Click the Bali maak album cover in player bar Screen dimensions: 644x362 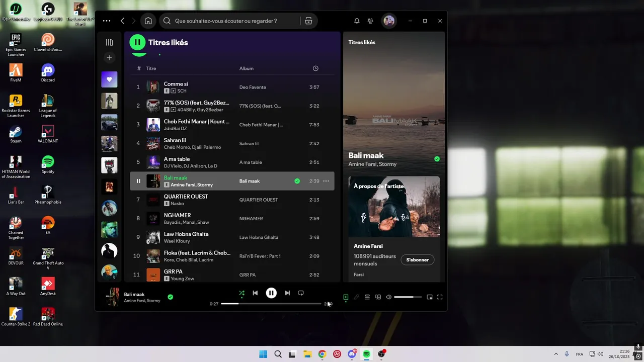click(x=112, y=297)
